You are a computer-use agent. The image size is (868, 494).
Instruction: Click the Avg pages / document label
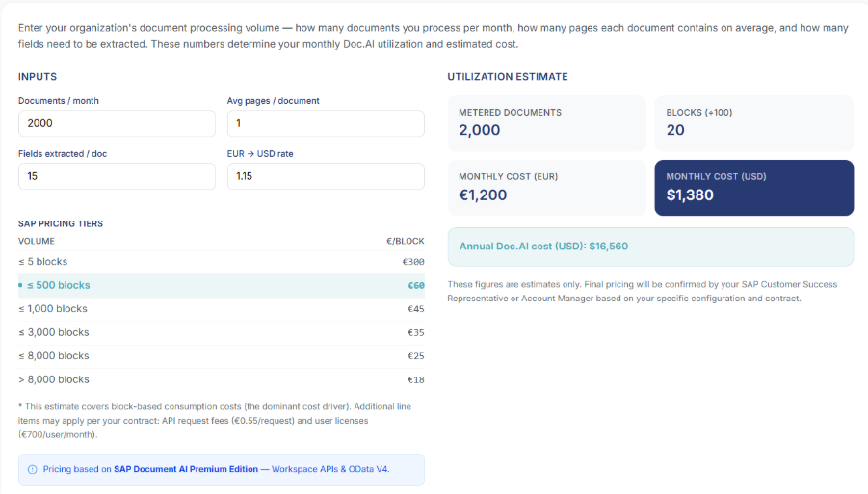(x=274, y=101)
